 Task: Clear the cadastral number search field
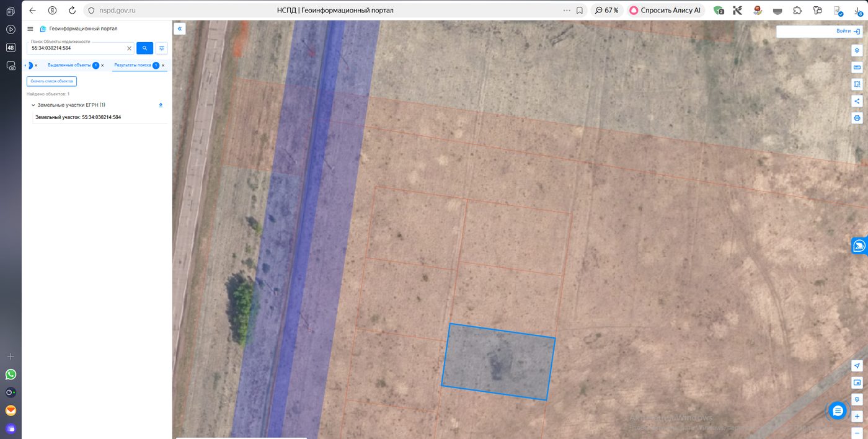coord(130,48)
